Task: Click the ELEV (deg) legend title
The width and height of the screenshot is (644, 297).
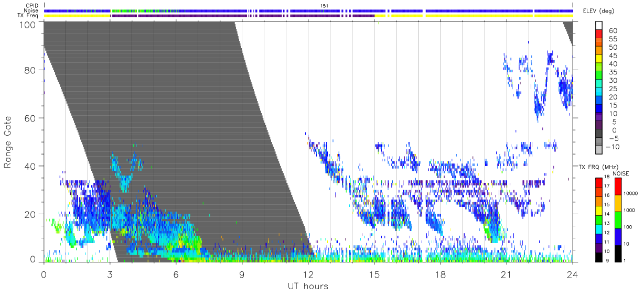Action: tap(600, 11)
